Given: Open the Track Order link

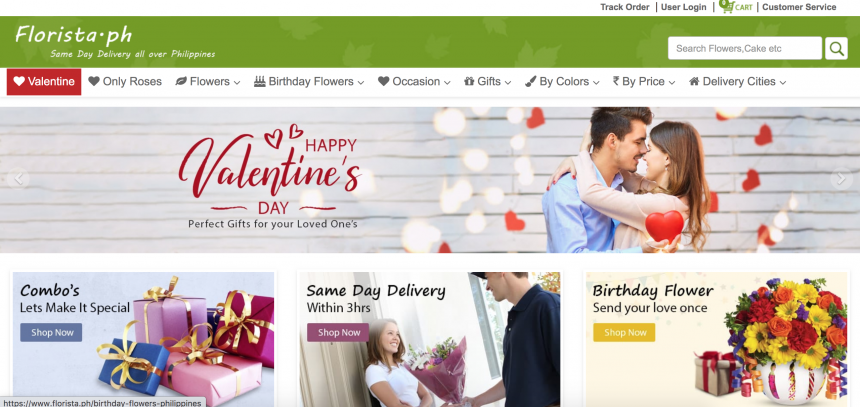Looking at the screenshot, I should [x=625, y=7].
